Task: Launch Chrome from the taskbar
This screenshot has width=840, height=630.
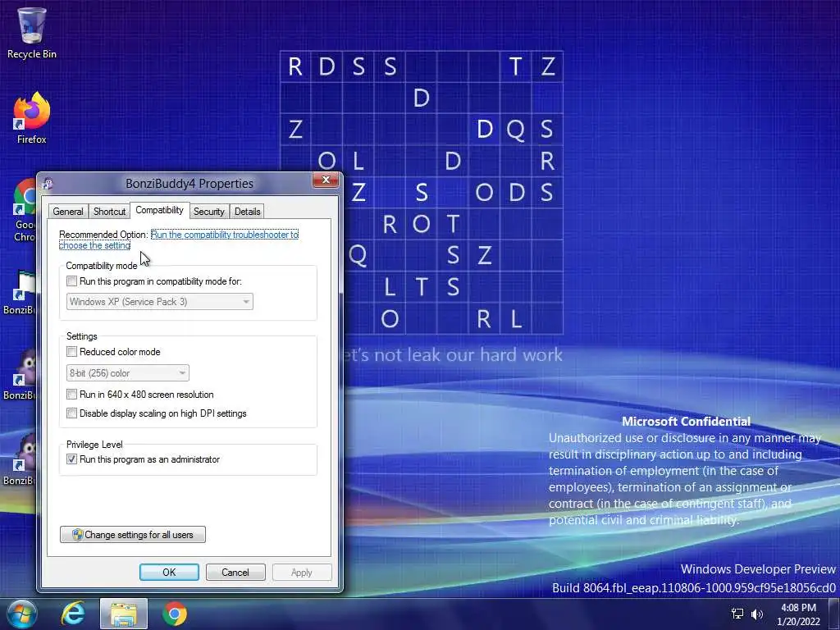Action: [x=175, y=614]
